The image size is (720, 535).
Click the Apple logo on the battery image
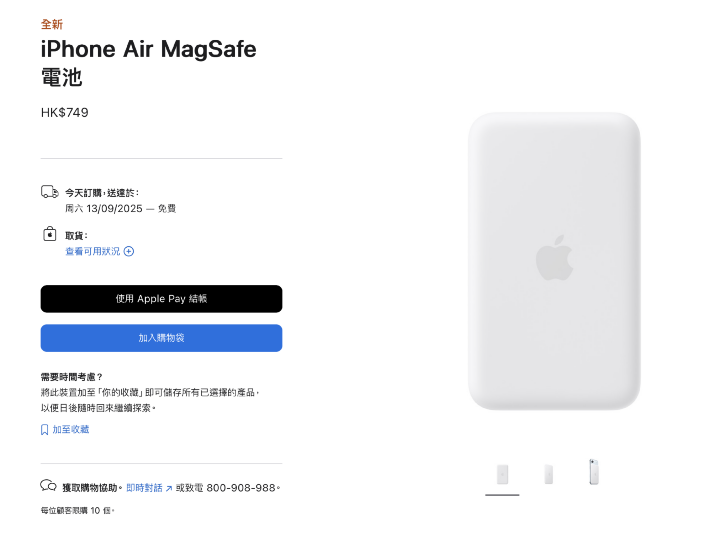click(x=554, y=258)
